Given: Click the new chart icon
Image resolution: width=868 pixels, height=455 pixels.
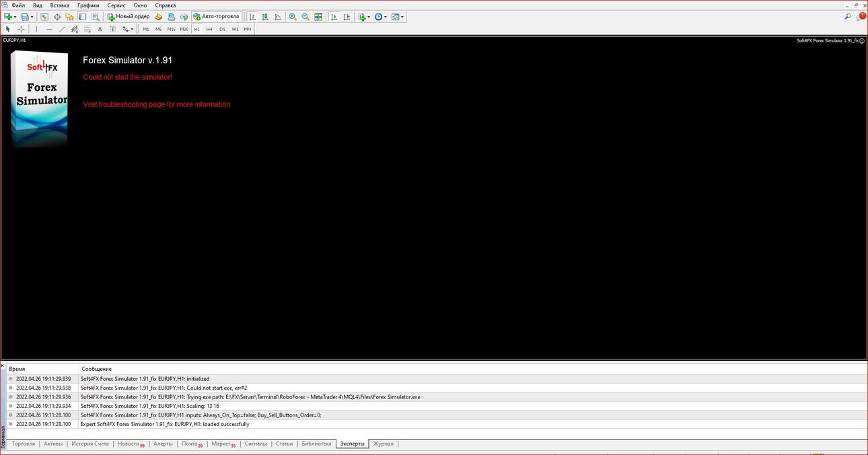Looking at the screenshot, I should [x=8, y=17].
